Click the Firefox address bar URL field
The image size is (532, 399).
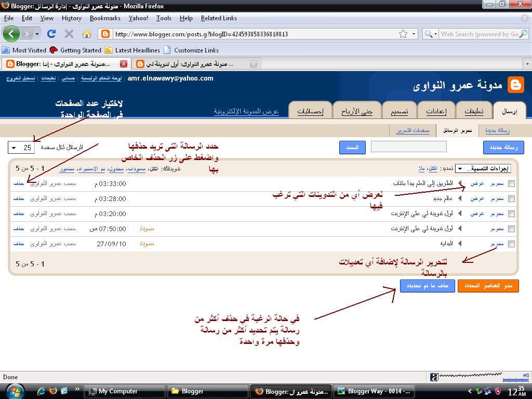(x=255, y=34)
